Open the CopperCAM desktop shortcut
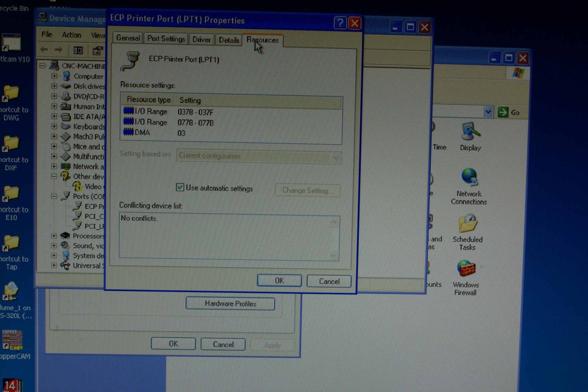588x392 pixels. (x=12, y=340)
